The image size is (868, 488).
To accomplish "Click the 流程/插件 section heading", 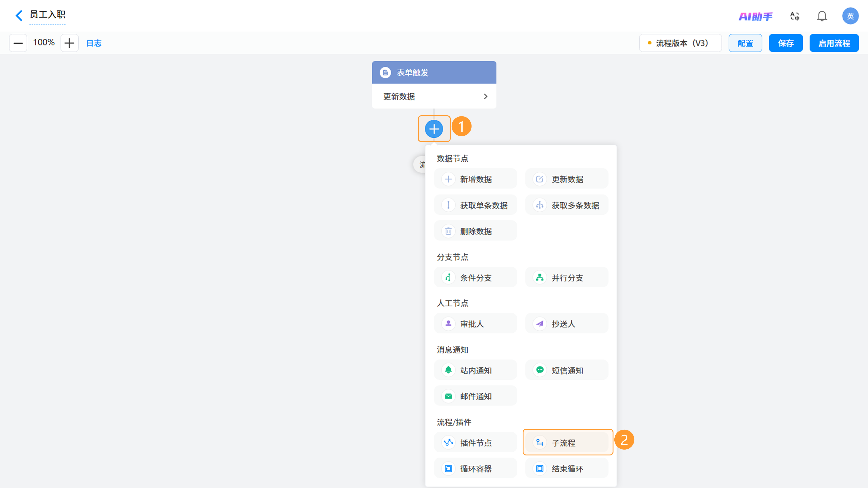I will click(454, 422).
